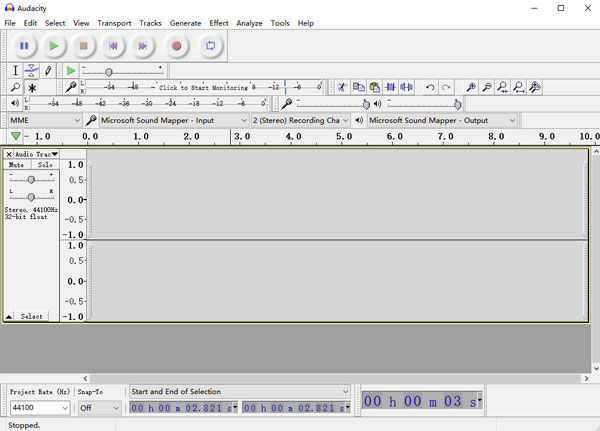
Task: Open audio position time format arrow
Action: click(x=479, y=400)
